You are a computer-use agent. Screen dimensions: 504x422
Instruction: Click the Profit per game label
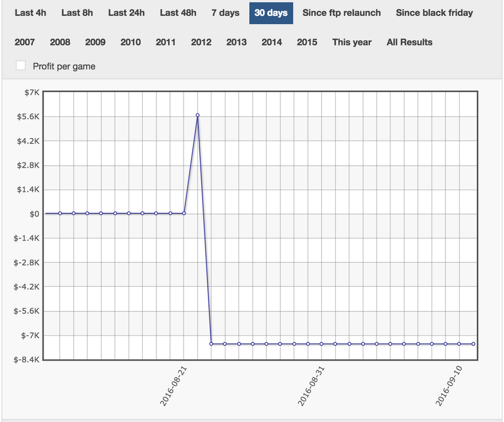[64, 67]
